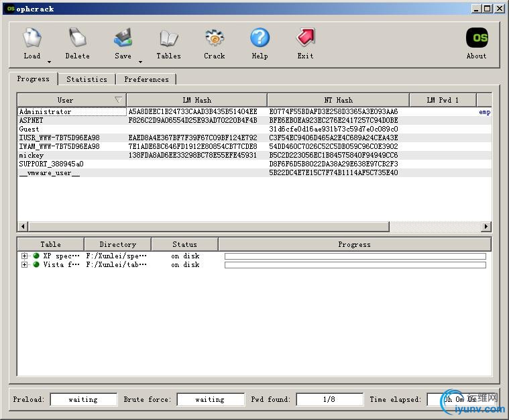Image resolution: width=509 pixels, height=420 pixels.
Task: Click the Directory column header
Action: click(x=118, y=244)
